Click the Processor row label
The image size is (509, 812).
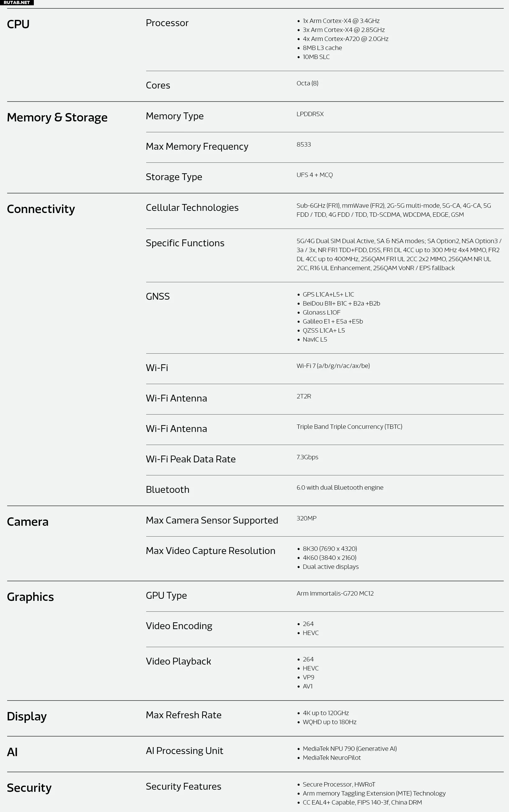[167, 23]
